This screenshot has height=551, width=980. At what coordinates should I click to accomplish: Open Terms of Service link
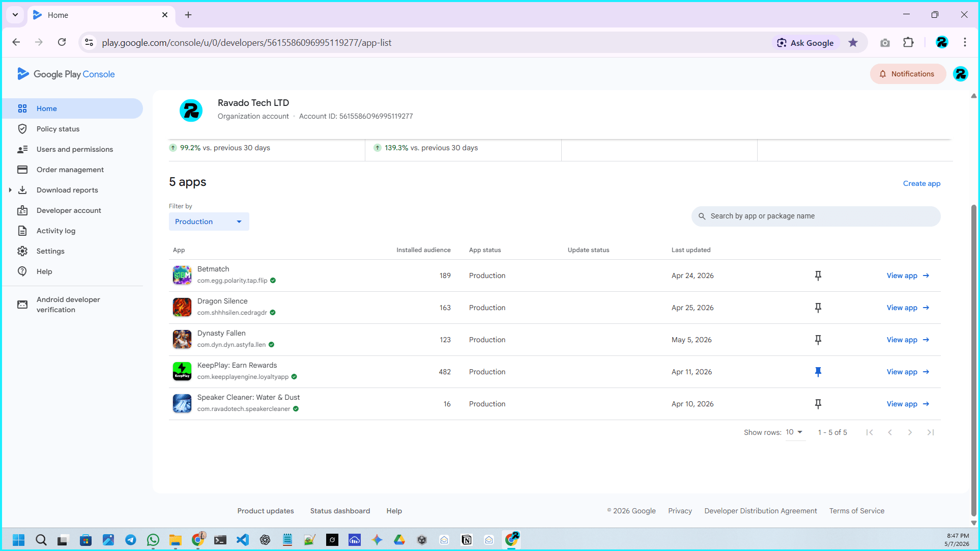(x=857, y=511)
